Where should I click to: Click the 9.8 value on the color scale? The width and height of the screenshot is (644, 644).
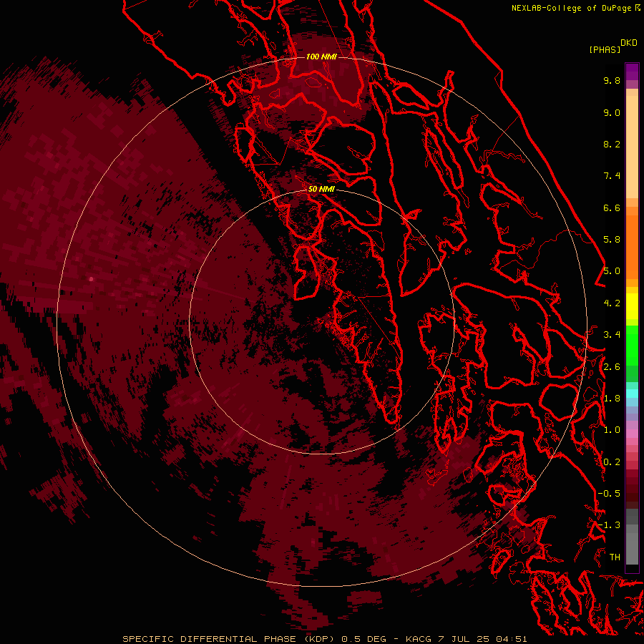tap(612, 80)
